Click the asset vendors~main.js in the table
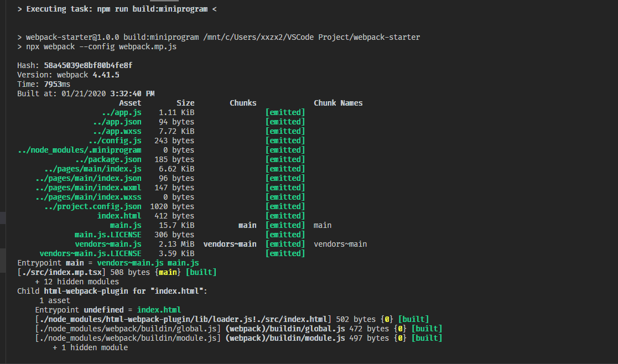 point(108,245)
